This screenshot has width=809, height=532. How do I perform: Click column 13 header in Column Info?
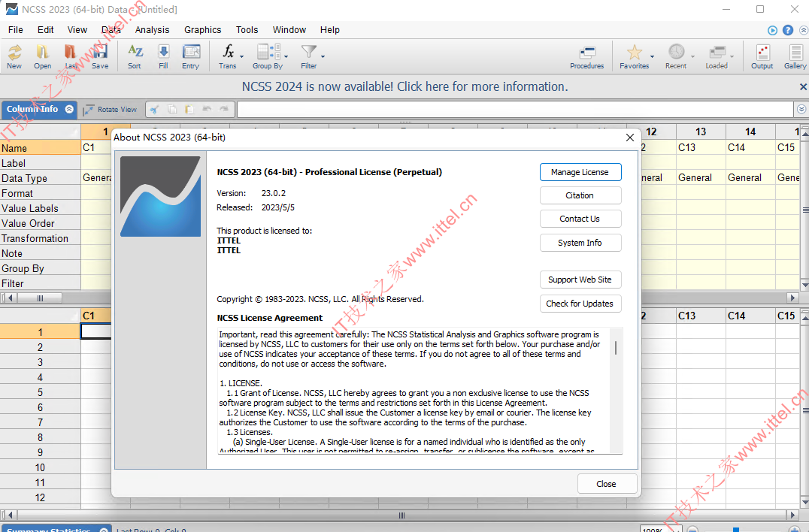pyautogui.click(x=701, y=132)
